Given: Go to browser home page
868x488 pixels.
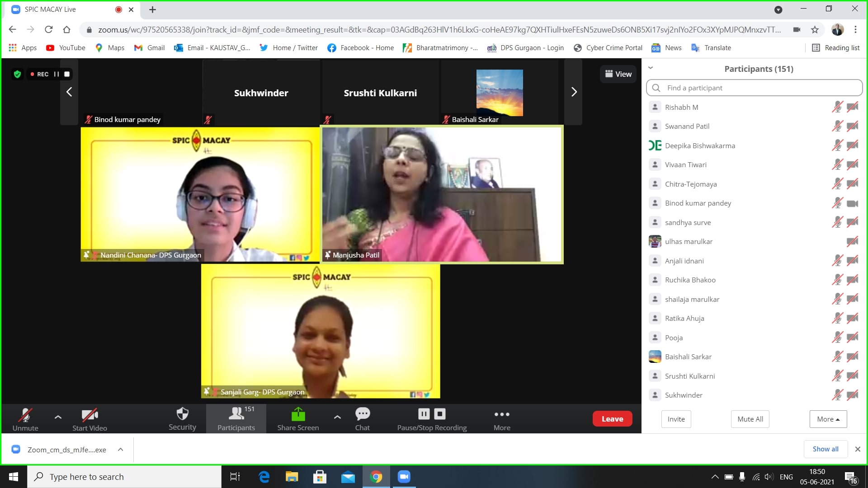Looking at the screenshot, I should click(x=66, y=30).
